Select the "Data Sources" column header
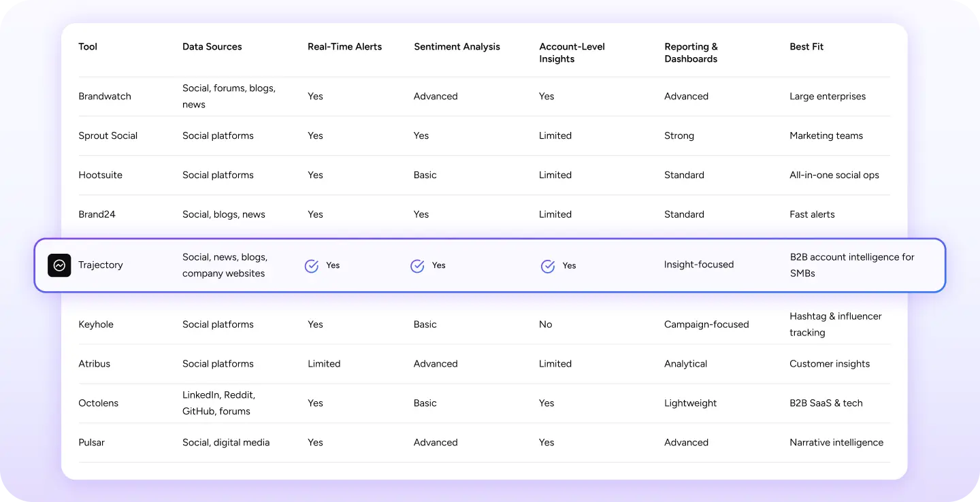980x502 pixels. click(212, 47)
